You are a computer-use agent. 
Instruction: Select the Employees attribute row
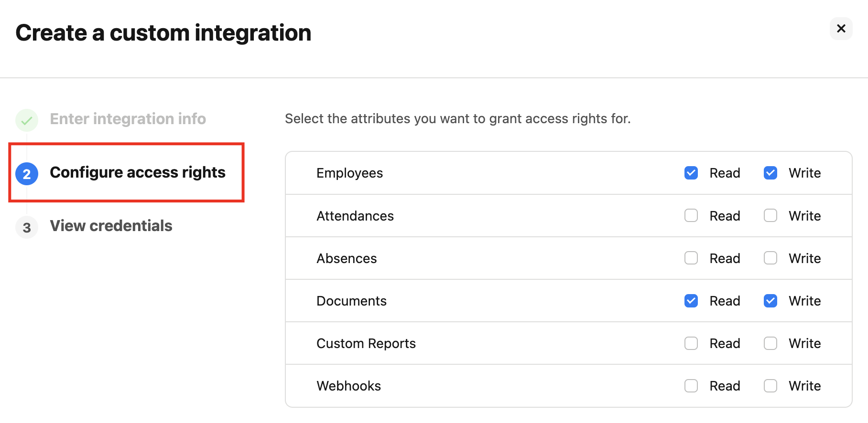click(x=349, y=173)
